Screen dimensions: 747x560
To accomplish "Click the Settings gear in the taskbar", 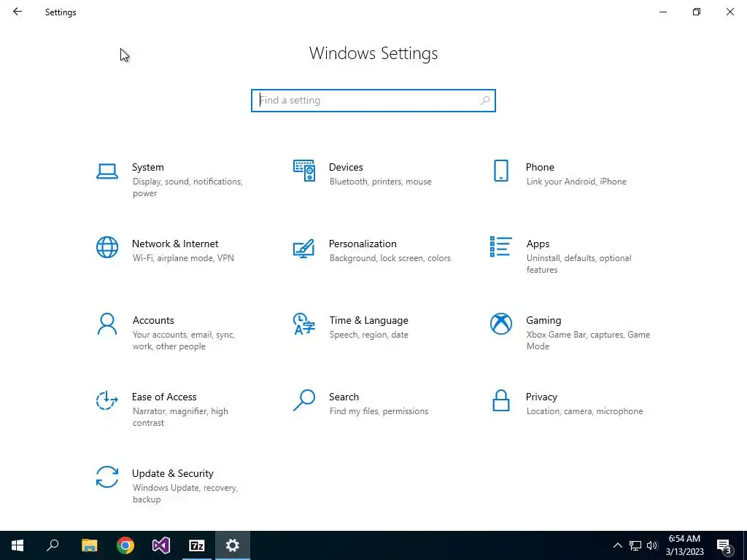I will (233, 545).
